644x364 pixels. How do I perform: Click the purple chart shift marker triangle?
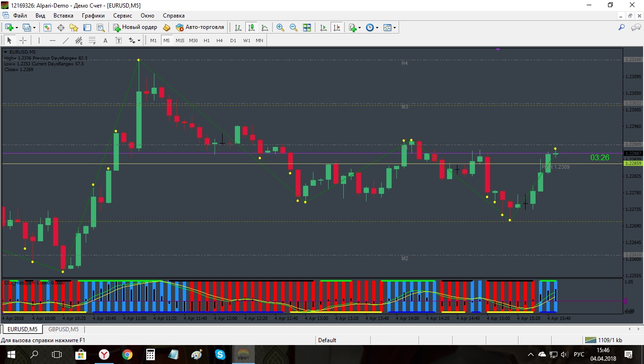[x=498, y=49]
